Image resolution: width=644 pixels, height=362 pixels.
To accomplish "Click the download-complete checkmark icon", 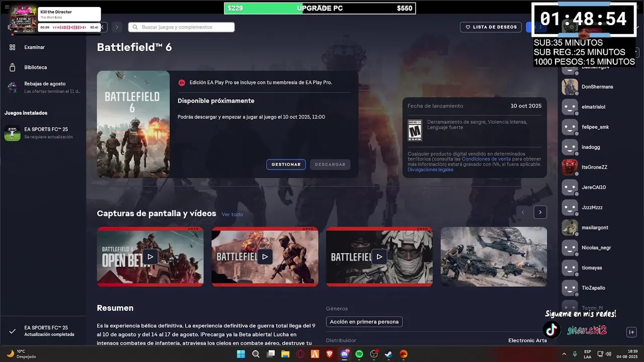I will (13, 331).
